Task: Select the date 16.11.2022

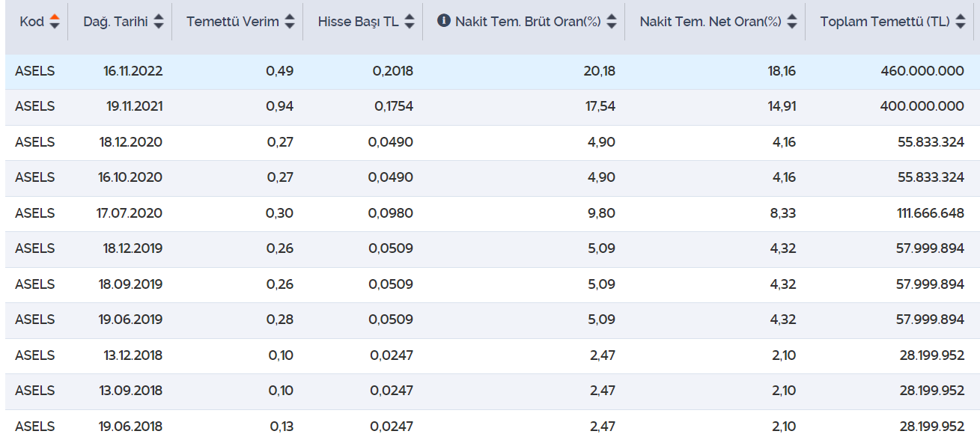Action: (133, 71)
